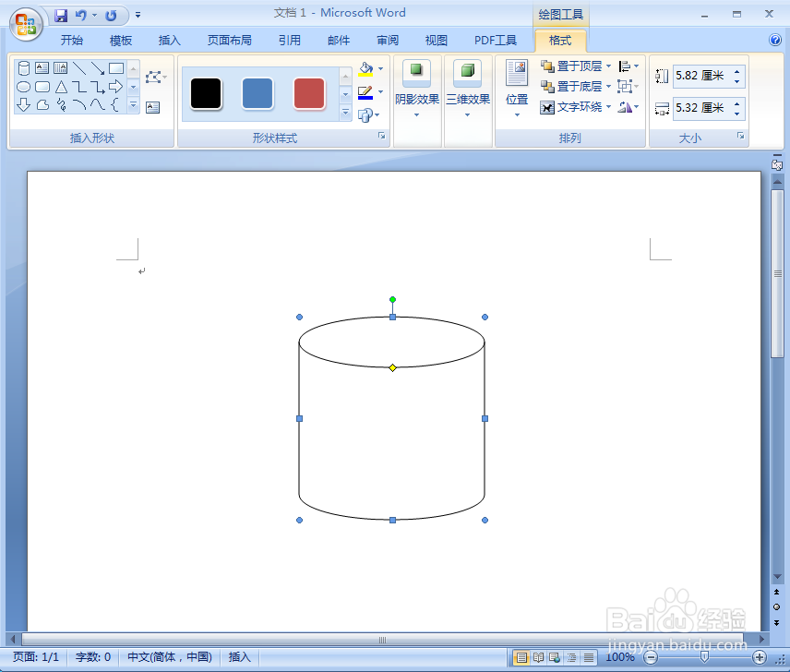The height and width of the screenshot is (672, 790).
Task: Show the next row of the shape styles gallery
Action: coord(345,94)
